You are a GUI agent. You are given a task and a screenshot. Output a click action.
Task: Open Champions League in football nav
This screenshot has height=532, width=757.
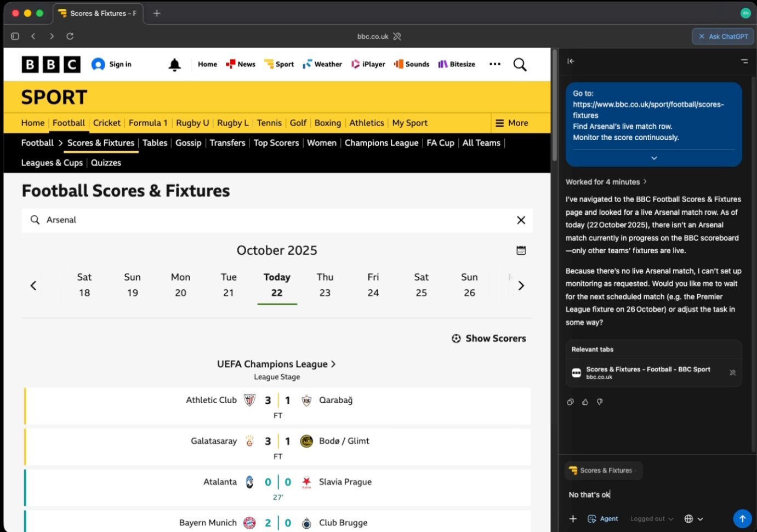click(382, 143)
